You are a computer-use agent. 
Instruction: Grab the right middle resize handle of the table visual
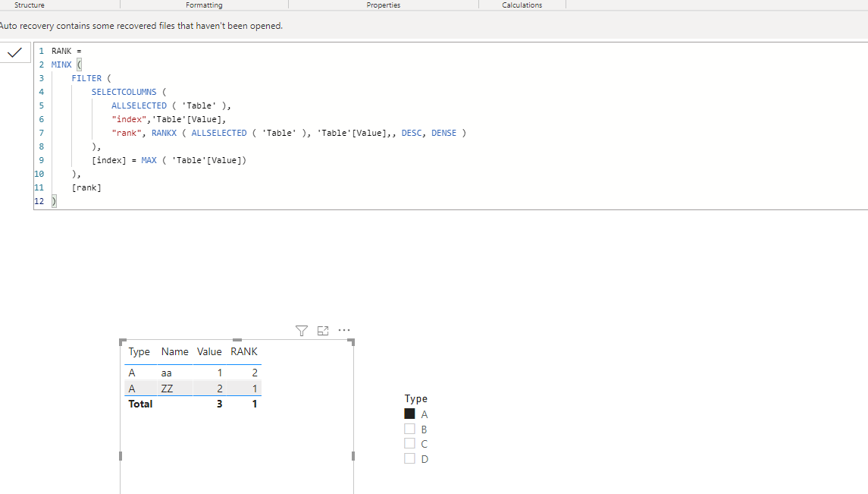pyautogui.click(x=353, y=456)
